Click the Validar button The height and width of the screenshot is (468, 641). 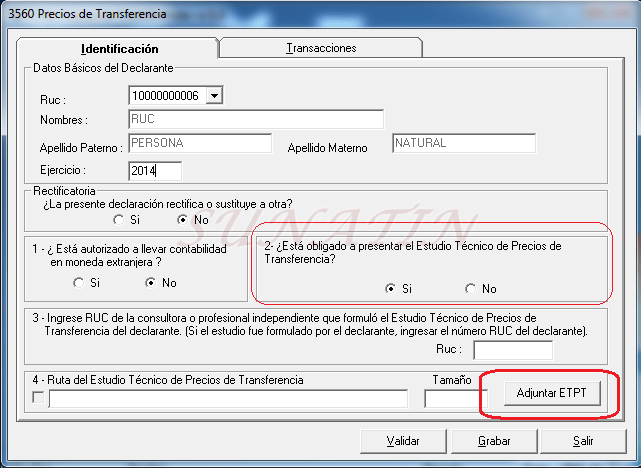pyautogui.click(x=403, y=441)
